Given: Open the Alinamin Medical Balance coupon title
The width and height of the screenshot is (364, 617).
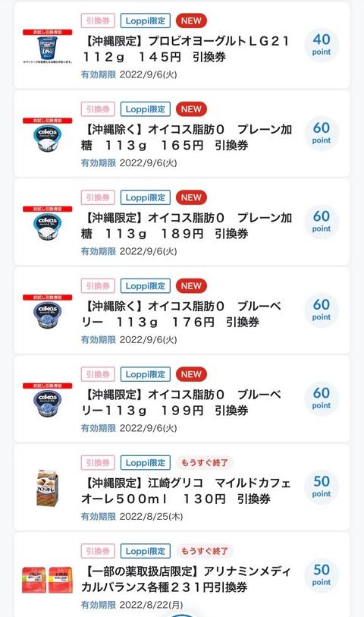Looking at the screenshot, I should pyautogui.click(x=186, y=579).
